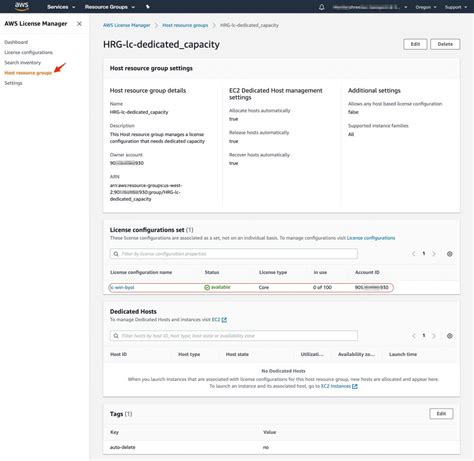
Task: Sort by License type column header
Action: coord(273,272)
